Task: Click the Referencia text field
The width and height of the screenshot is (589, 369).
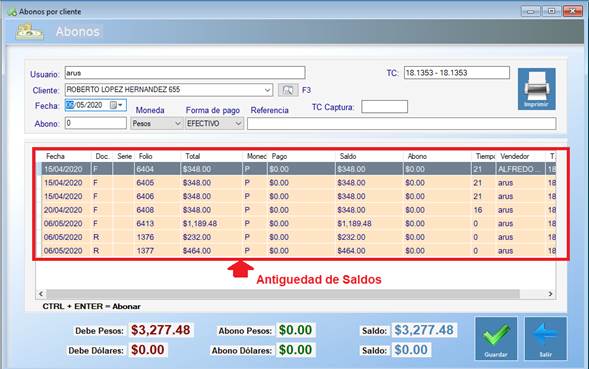Action: [402, 124]
